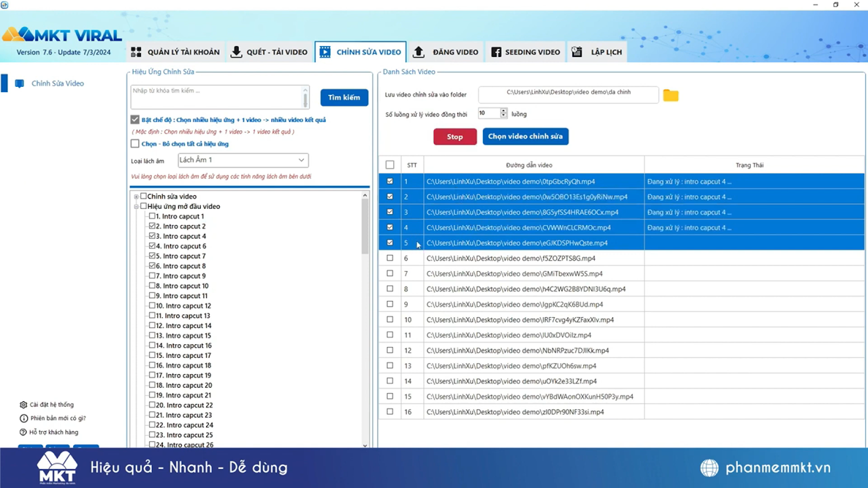The height and width of the screenshot is (488, 868).
Task: Uncheck video row 1 checkbox
Action: point(390,181)
